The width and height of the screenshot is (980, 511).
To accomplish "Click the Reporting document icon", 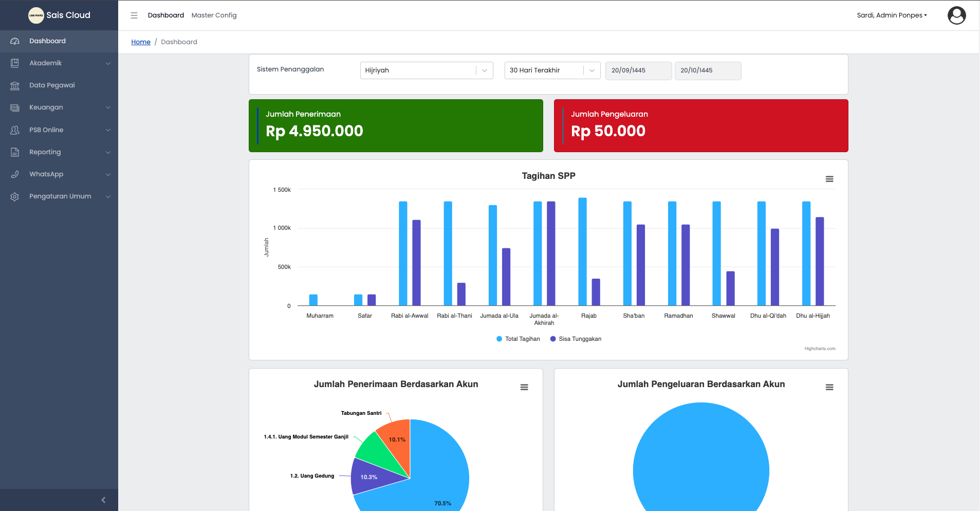I will [x=15, y=152].
